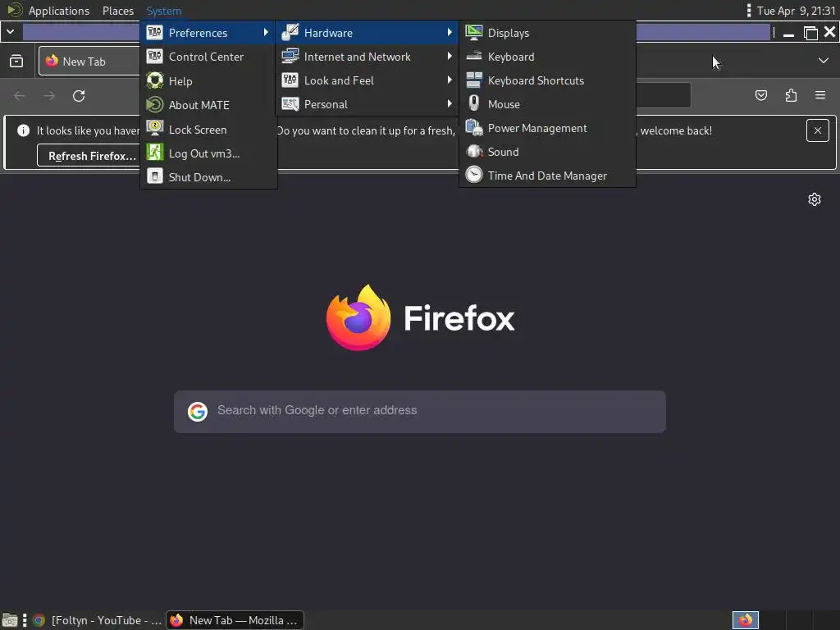The image size is (840, 630).
Task: Click Refresh Firefox button
Action: coord(92,156)
